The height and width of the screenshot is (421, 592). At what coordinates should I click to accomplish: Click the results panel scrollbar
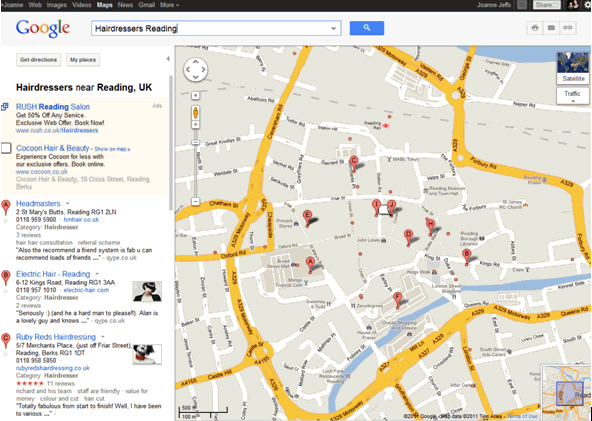tap(171, 143)
